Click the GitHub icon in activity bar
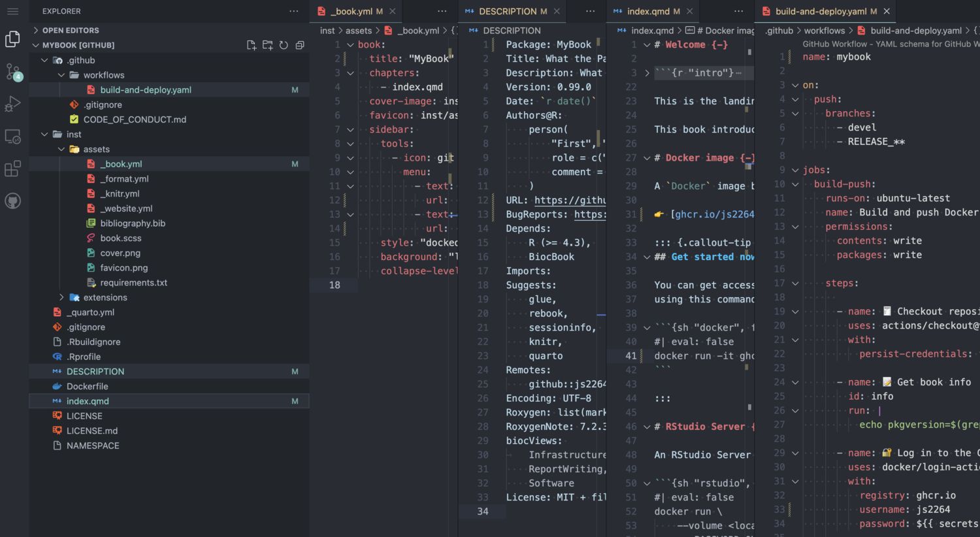The width and height of the screenshot is (980, 537). coord(13,201)
